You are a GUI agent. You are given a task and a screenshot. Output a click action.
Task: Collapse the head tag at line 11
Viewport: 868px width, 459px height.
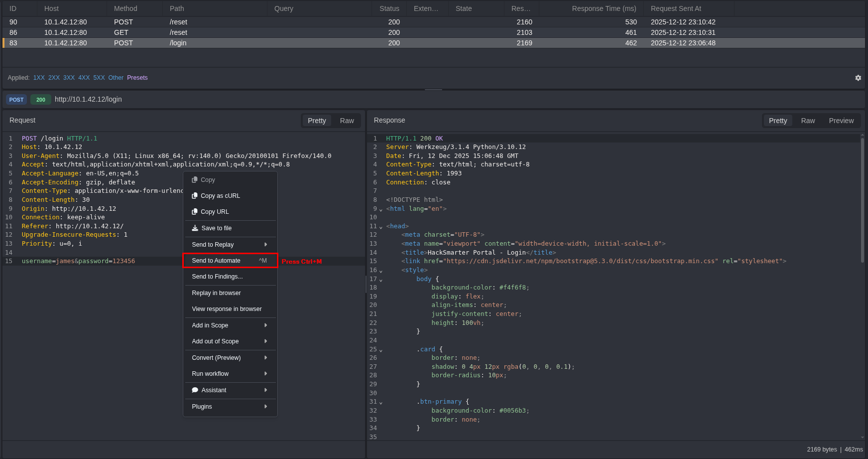pyautogui.click(x=381, y=227)
